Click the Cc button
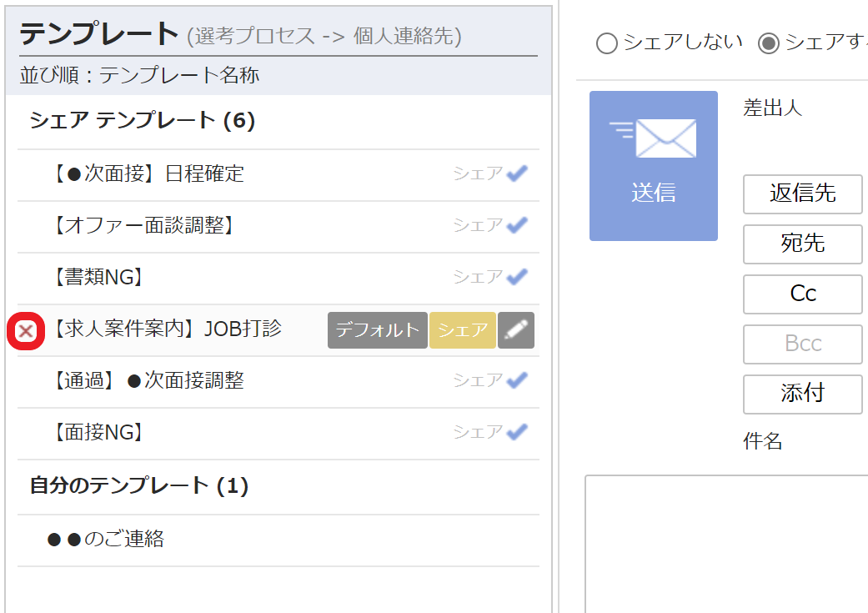868x613 pixels. pyautogui.click(x=802, y=294)
